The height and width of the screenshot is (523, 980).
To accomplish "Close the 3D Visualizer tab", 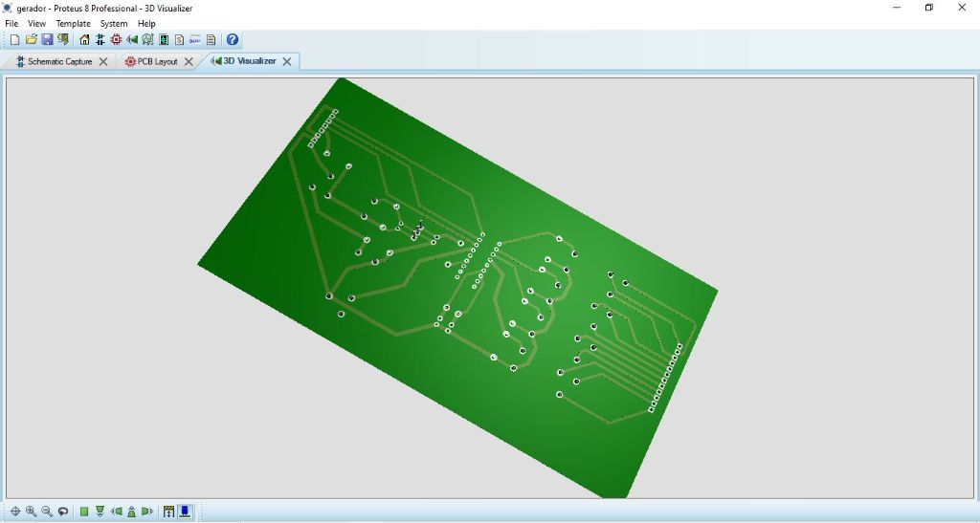I will pos(287,61).
